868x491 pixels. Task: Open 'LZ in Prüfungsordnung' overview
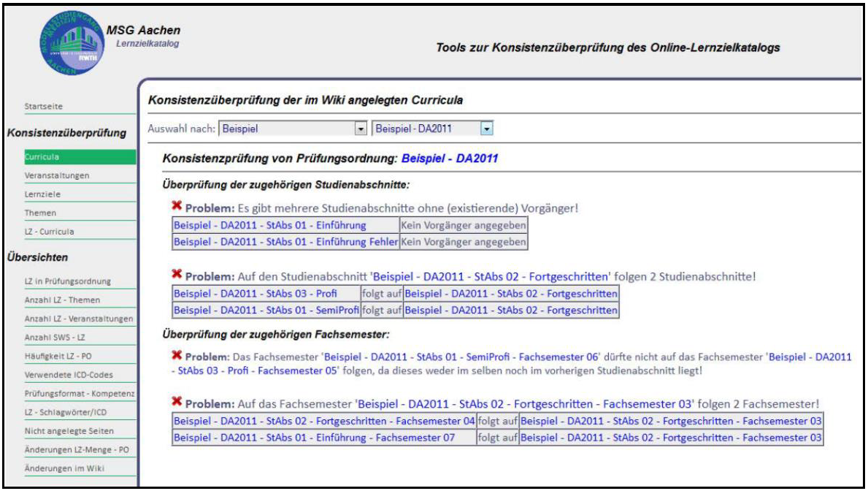pos(68,281)
